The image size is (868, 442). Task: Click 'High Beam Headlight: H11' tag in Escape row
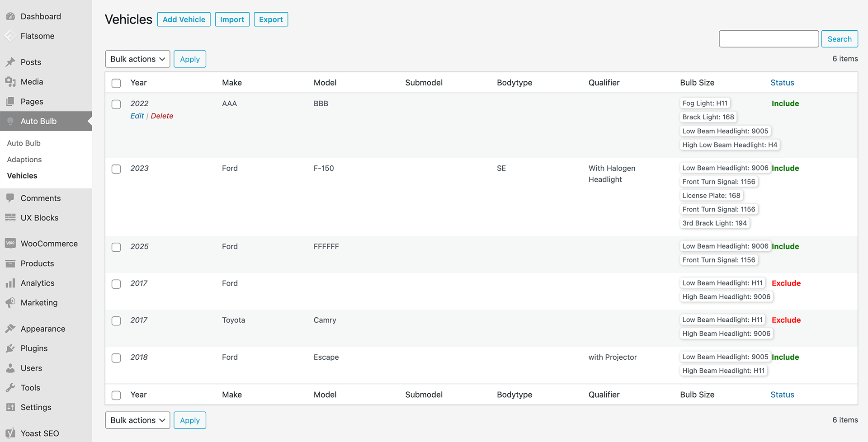pyautogui.click(x=723, y=371)
